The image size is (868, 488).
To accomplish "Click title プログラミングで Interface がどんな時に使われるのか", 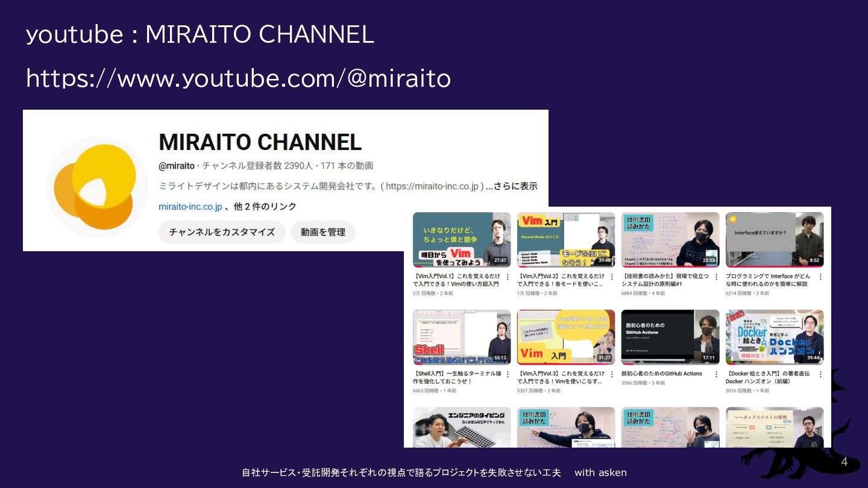I will [767, 280].
